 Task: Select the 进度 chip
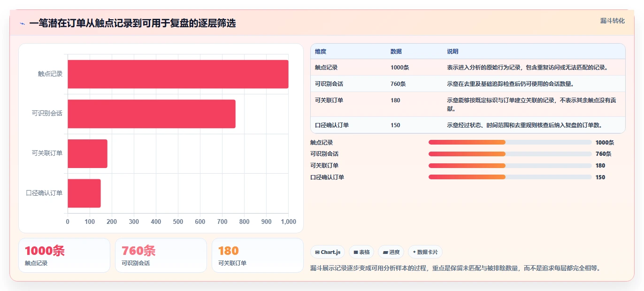tap(391, 252)
